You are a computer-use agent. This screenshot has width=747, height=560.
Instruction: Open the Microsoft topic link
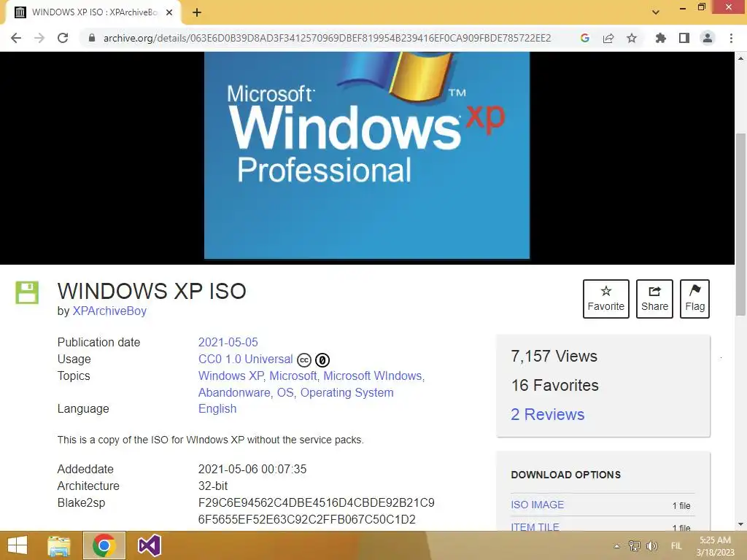point(293,376)
